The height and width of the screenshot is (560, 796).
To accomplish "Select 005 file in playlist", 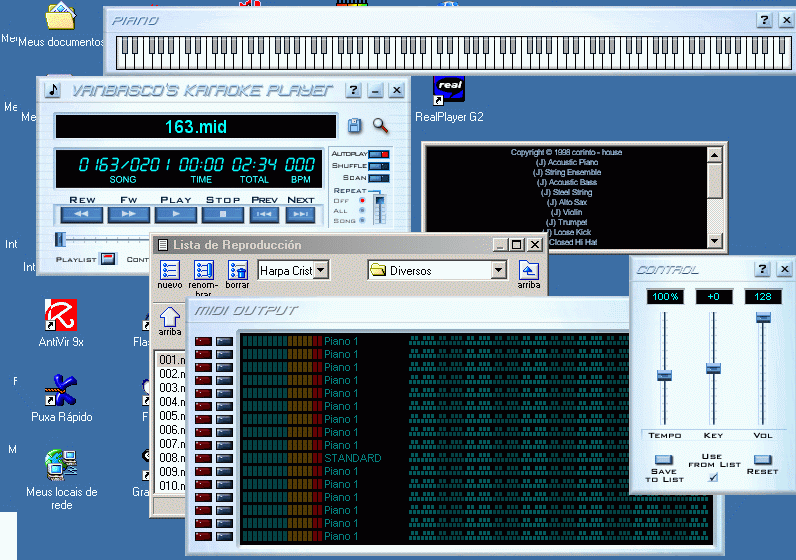I will (171, 416).
